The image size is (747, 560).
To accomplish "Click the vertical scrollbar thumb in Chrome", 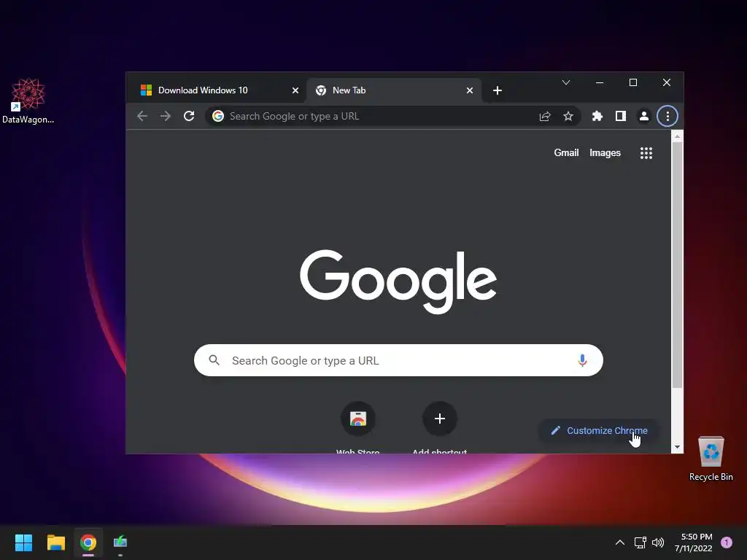I will point(677,265).
